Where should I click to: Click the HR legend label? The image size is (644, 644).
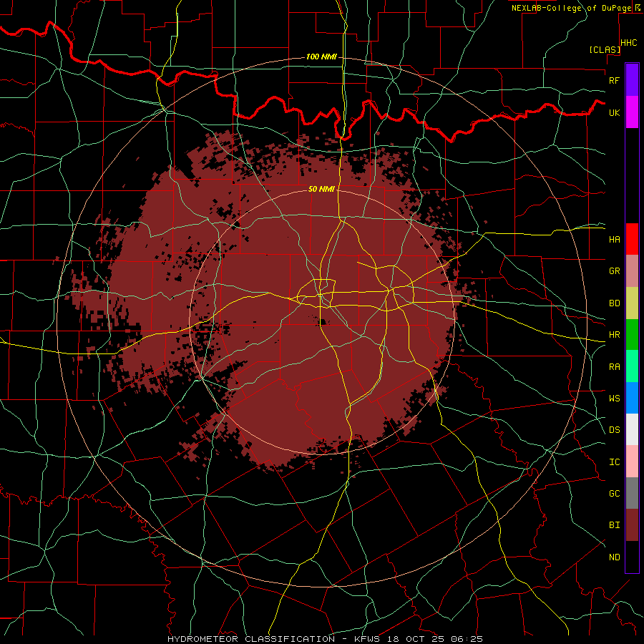coord(614,335)
